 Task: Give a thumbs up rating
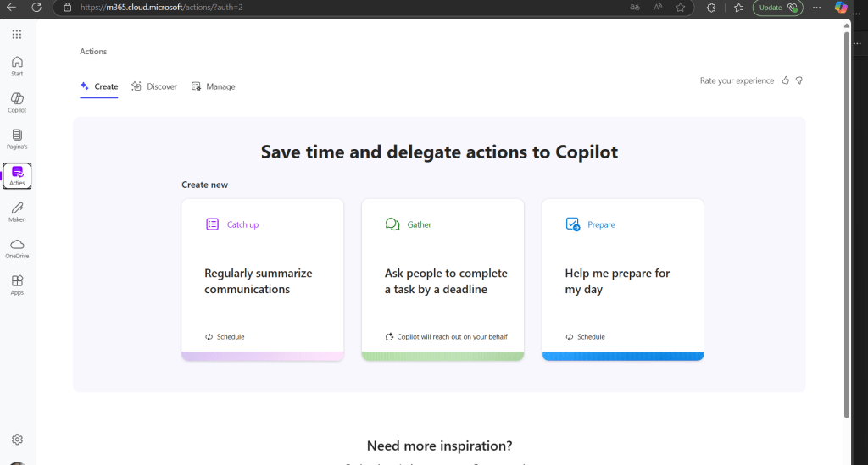coord(786,80)
